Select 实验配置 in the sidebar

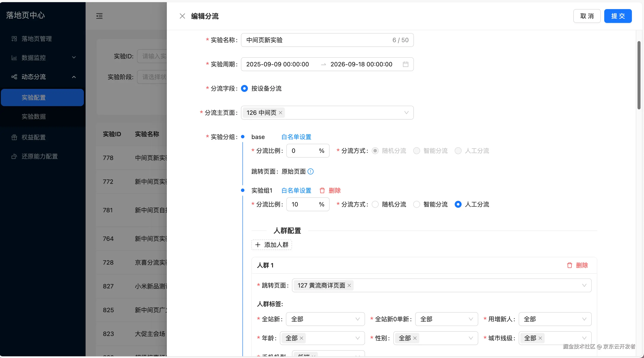33,97
